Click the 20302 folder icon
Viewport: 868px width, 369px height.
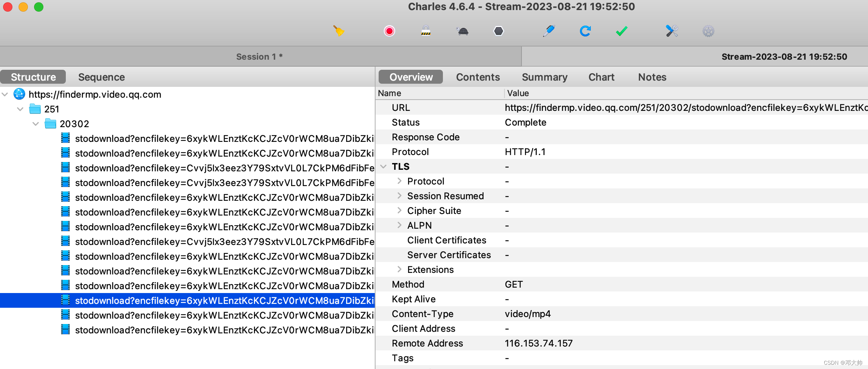pos(50,123)
